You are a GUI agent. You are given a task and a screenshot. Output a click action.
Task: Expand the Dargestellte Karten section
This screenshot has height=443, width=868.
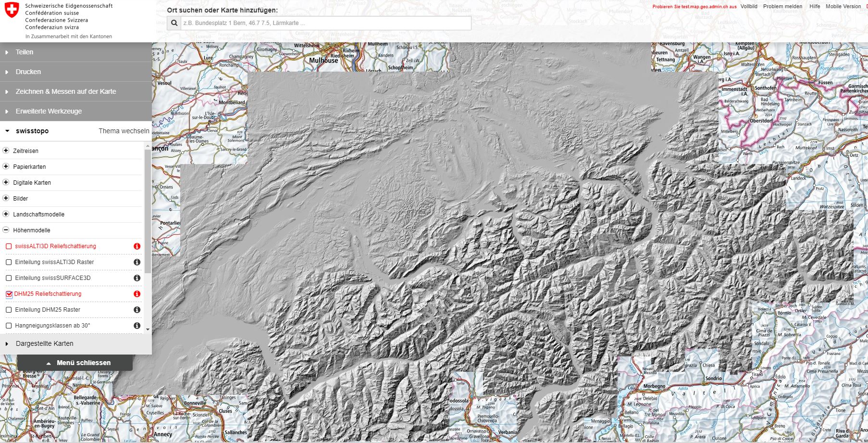point(44,343)
